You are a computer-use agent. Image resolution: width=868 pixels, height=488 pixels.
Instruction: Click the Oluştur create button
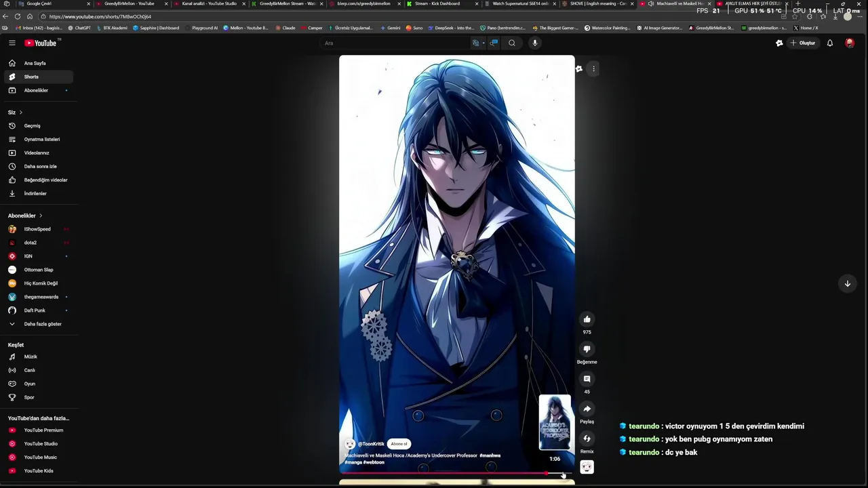(803, 43)
